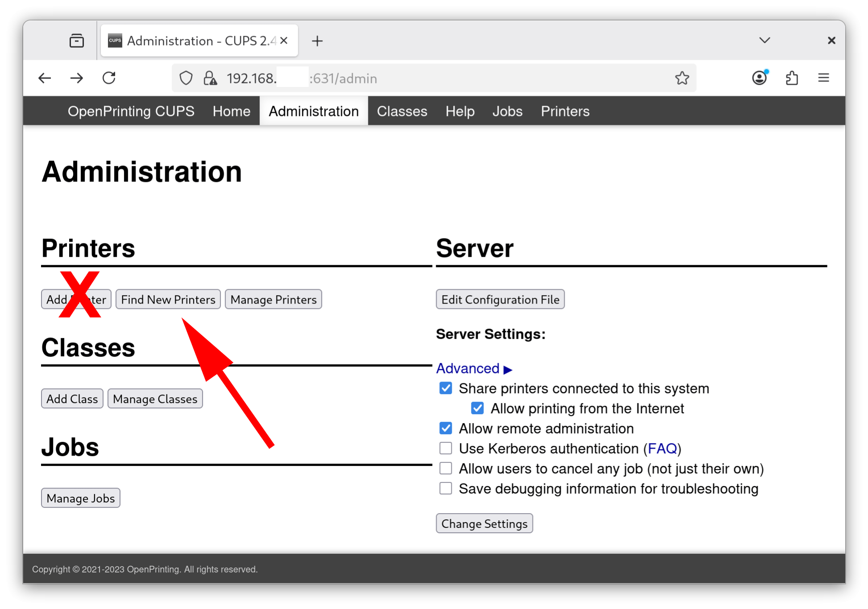Open the Printers navigation tab
The height and width of the screenshot is (609, 868).
[x=565, y=111]
